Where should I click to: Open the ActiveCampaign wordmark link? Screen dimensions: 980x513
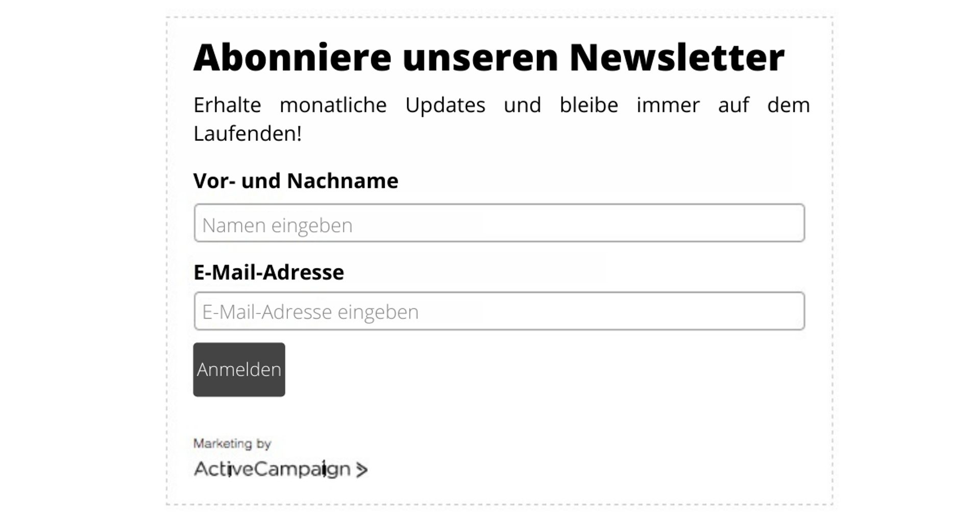pyautogui.click(x=272, y=469)
